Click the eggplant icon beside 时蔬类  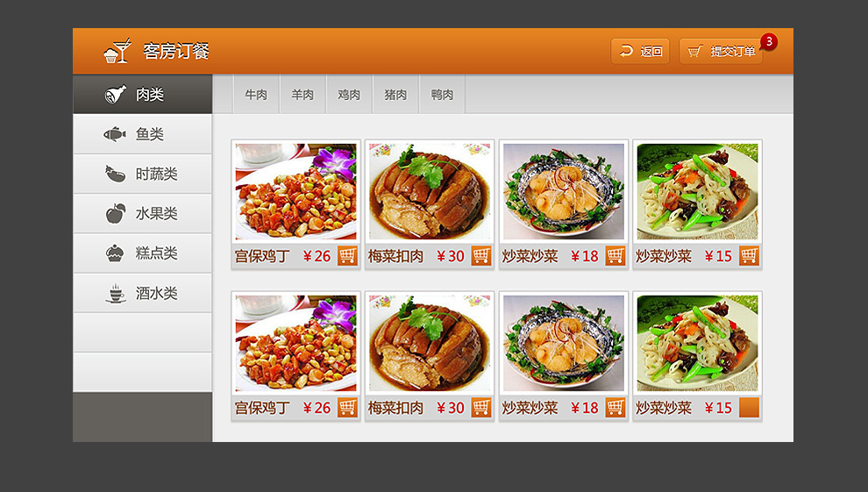(115, 174)
